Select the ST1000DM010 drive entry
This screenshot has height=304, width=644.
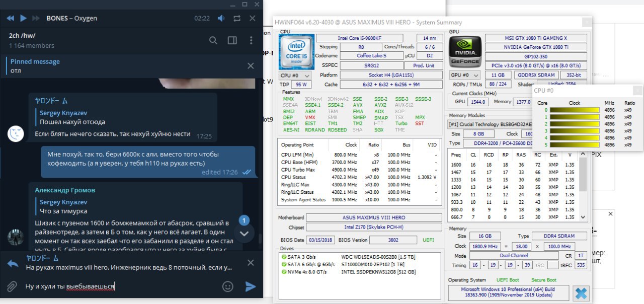359,265
